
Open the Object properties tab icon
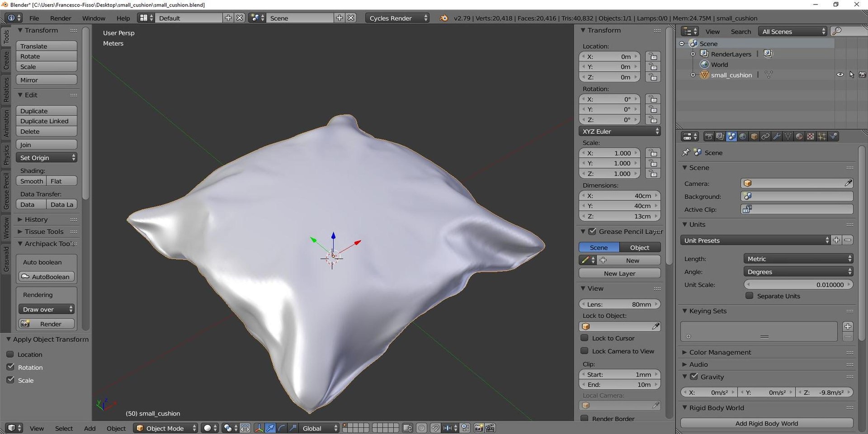[x=754, y=137]
